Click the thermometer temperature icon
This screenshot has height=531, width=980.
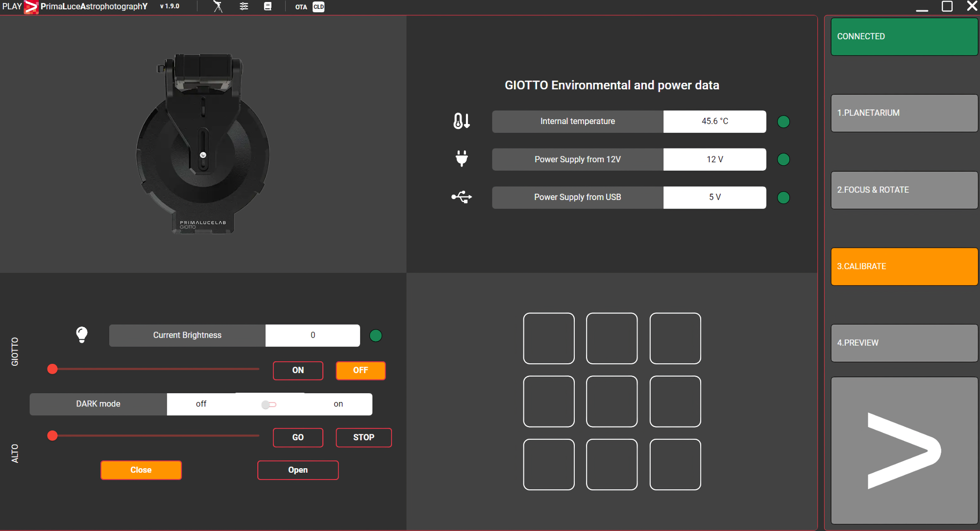[x=462, y=121]
